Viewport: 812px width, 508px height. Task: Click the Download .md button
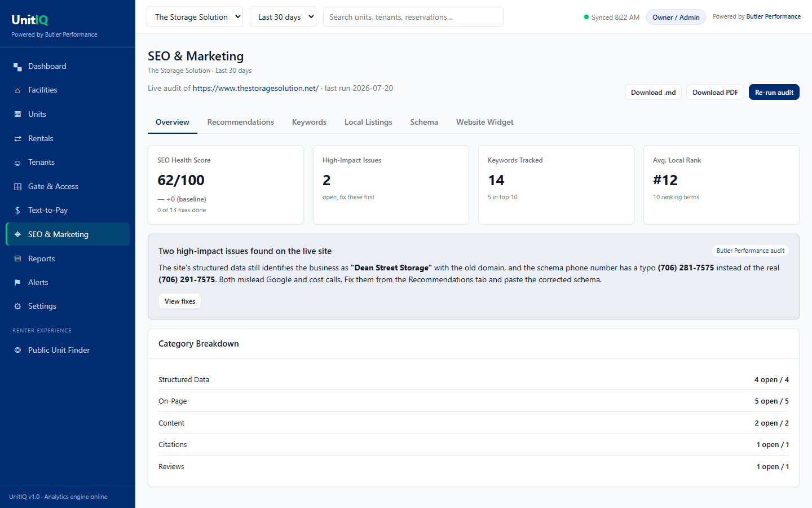click(x=653, y=92)
